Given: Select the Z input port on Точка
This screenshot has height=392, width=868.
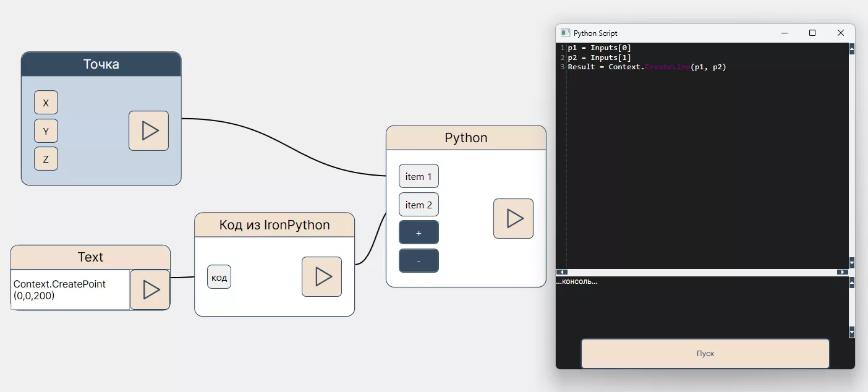Looking at the screenshot, I should tap(46, 159).
